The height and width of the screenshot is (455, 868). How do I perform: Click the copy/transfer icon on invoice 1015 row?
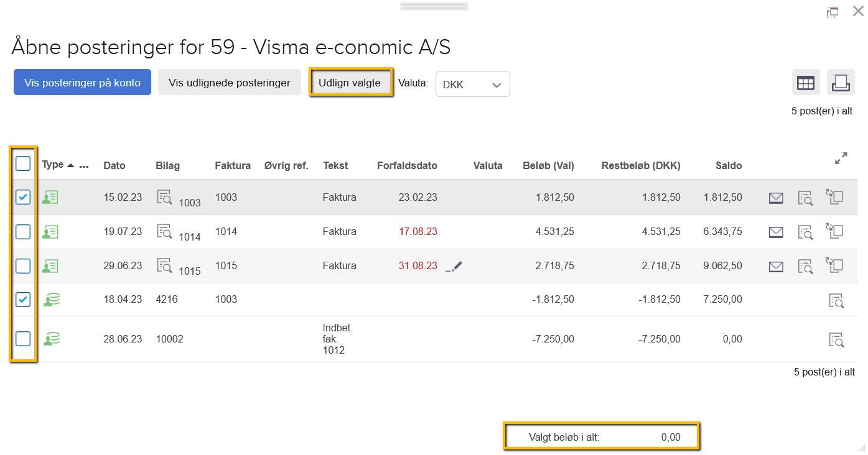834,265
